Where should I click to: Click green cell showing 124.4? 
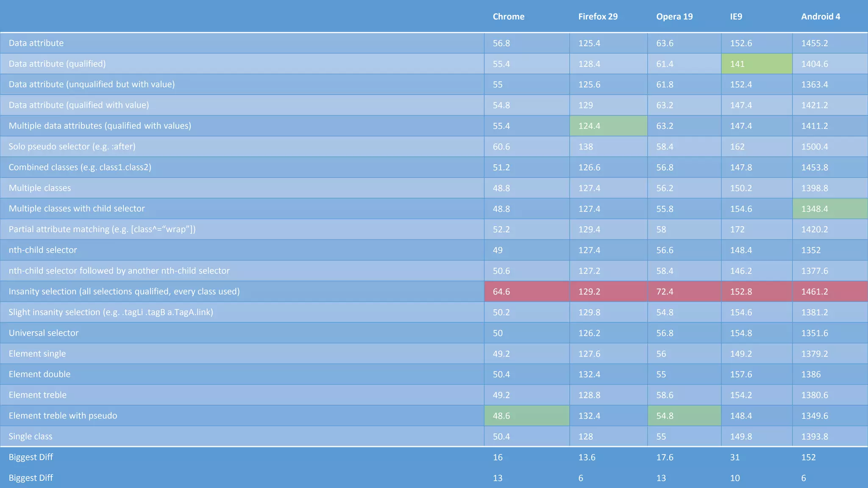coord(608,126)
